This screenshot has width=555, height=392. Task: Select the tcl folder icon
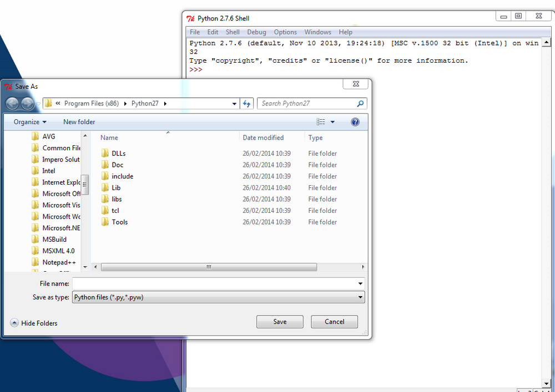(x=105, y=210)
